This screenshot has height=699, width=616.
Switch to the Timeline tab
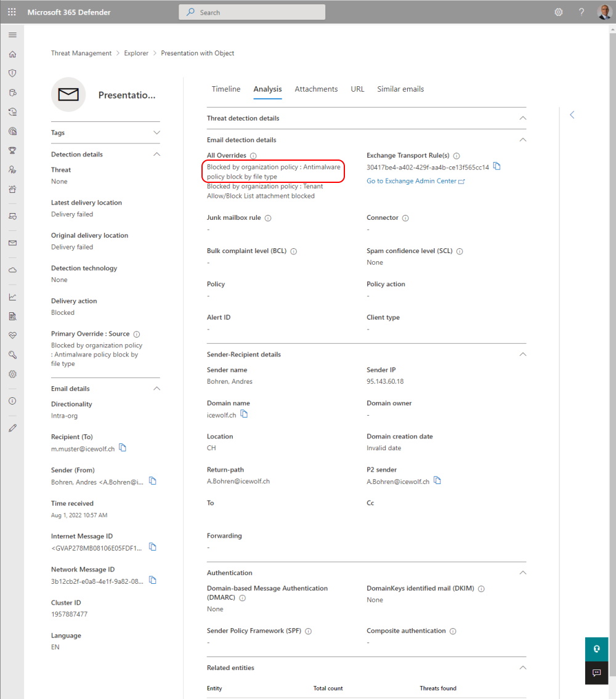(x=225, y=89)
